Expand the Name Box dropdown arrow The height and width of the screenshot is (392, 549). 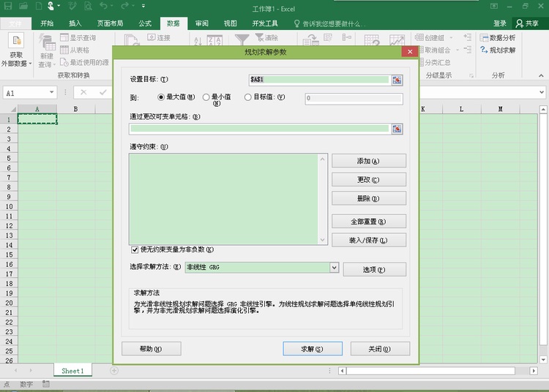(51, 92)
